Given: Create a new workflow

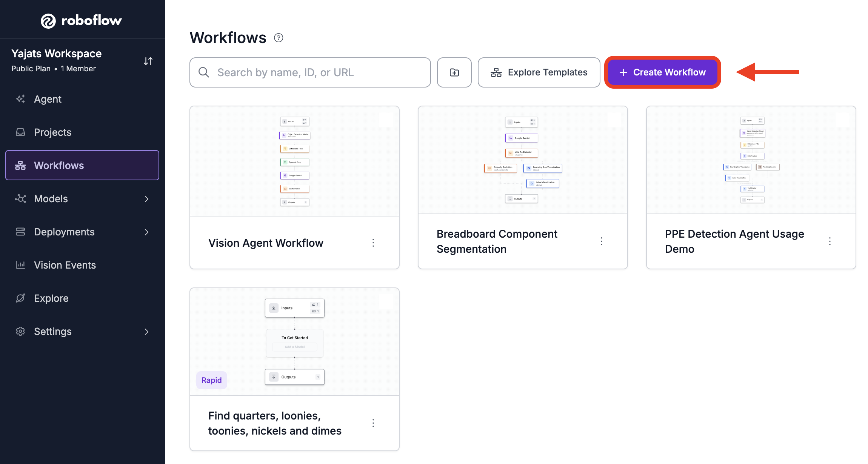Looking at the screenshot, I should point(663,72).
